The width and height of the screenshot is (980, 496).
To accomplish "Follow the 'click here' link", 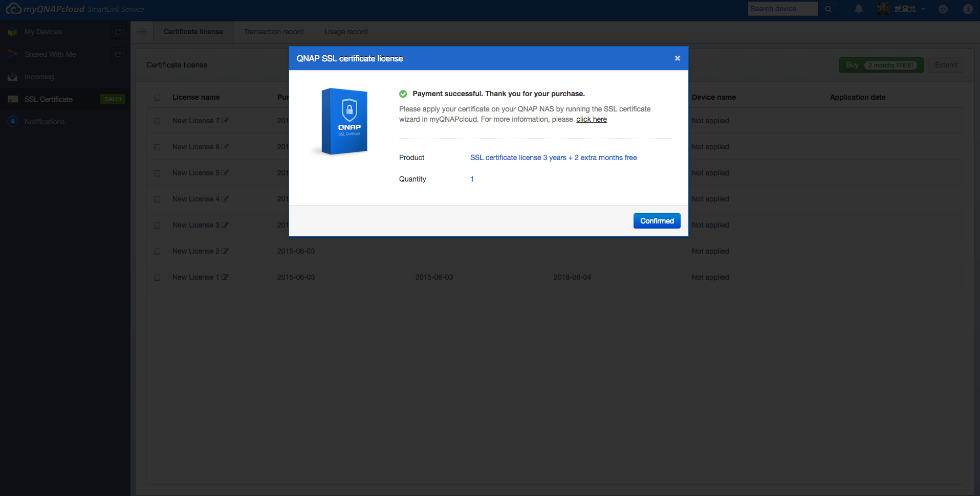I will click(x=591, y=119).
